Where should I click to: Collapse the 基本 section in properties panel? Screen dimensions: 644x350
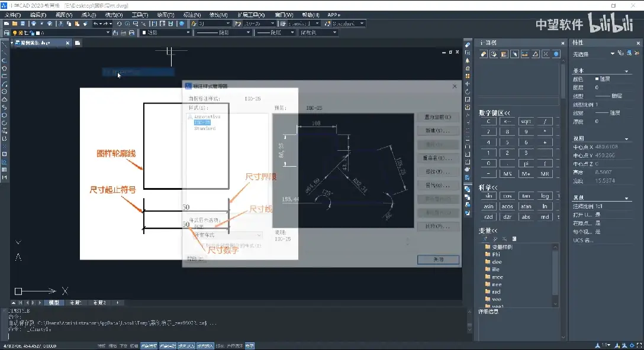(x=626, y=71)
